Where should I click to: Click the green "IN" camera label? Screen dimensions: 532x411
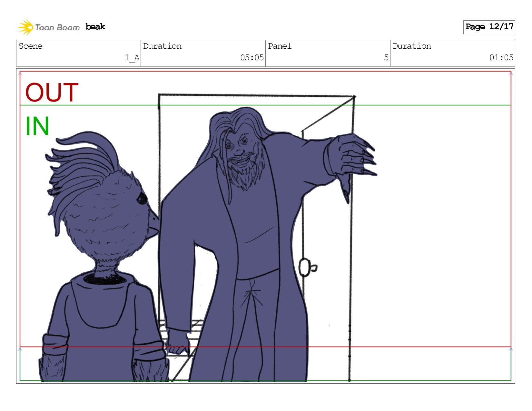(37, 126)
